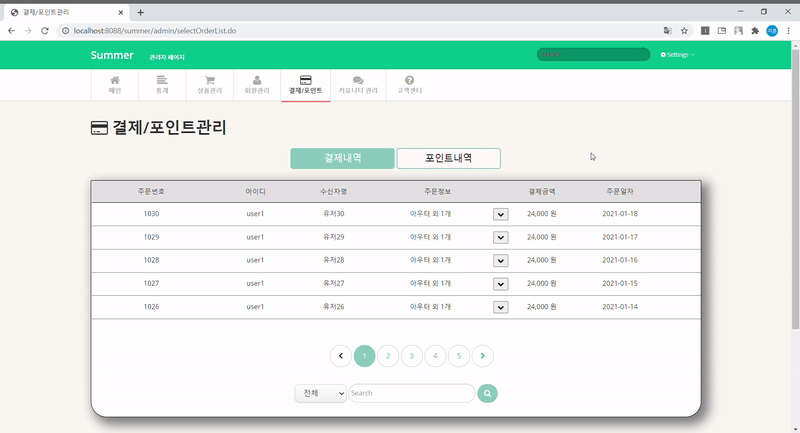Click order date 2021-01-18
The width and height of the screenshot is (800, 433).
[620, 214]
